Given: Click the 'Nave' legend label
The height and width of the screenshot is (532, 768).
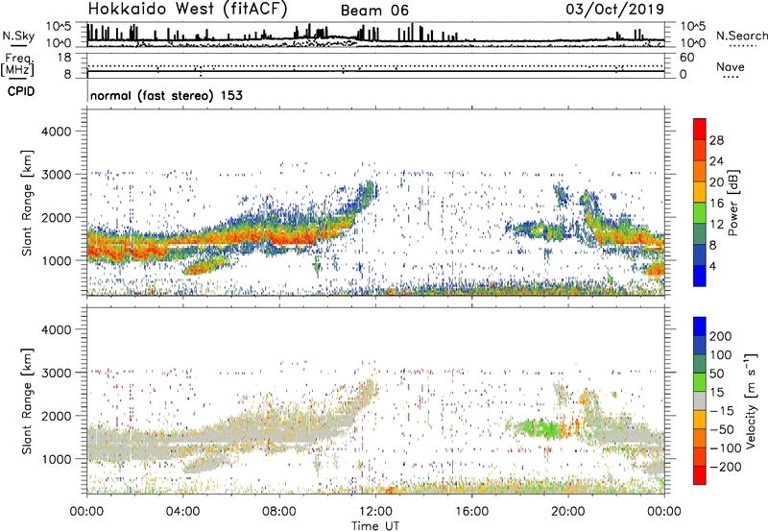Looking at the screenshot, I should [x=730, y=66].
